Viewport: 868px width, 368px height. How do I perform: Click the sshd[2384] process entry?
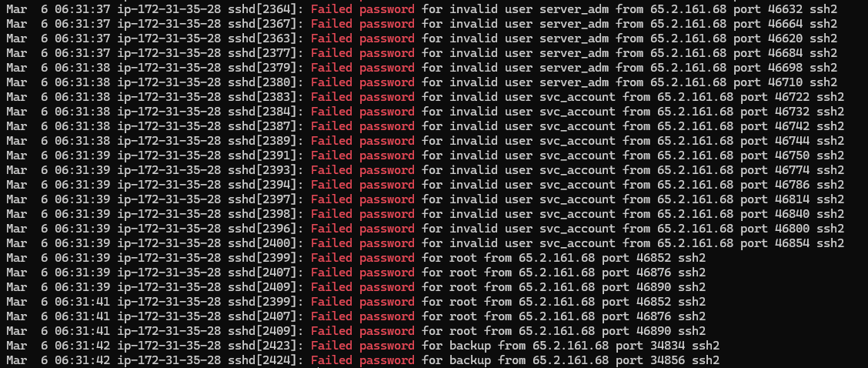point(265,112)
